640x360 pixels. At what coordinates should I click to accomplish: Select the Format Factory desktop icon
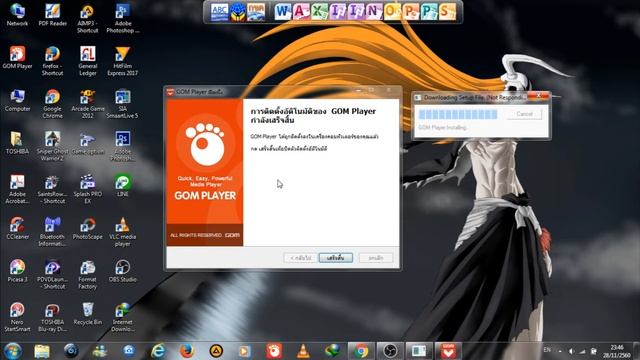click(87, 274)
